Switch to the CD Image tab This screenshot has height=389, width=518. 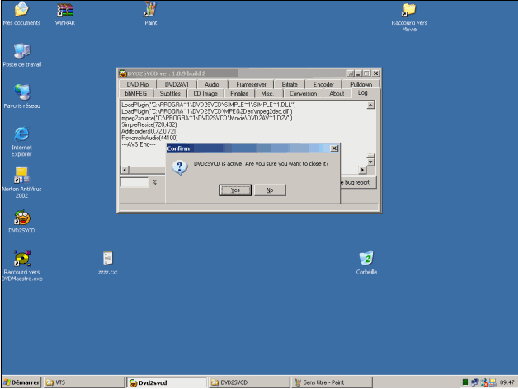click(206, 94)
